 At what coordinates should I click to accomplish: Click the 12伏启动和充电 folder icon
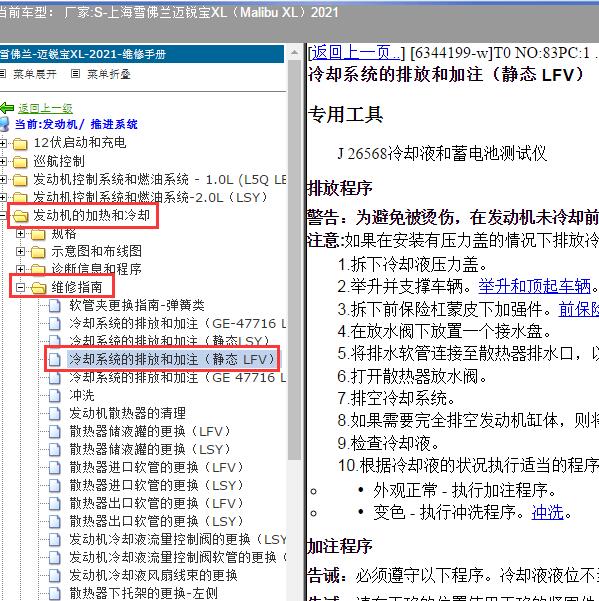[x=20, y=144]
